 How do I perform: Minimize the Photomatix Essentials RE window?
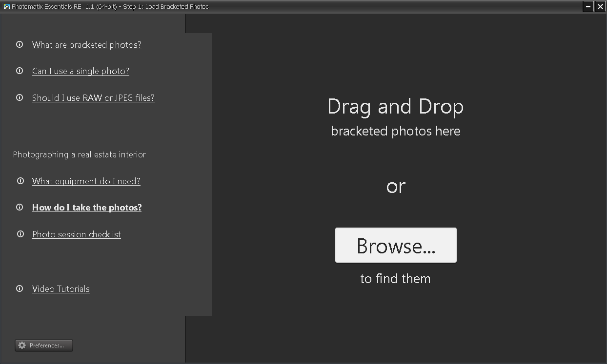click(x=588, y=7)
